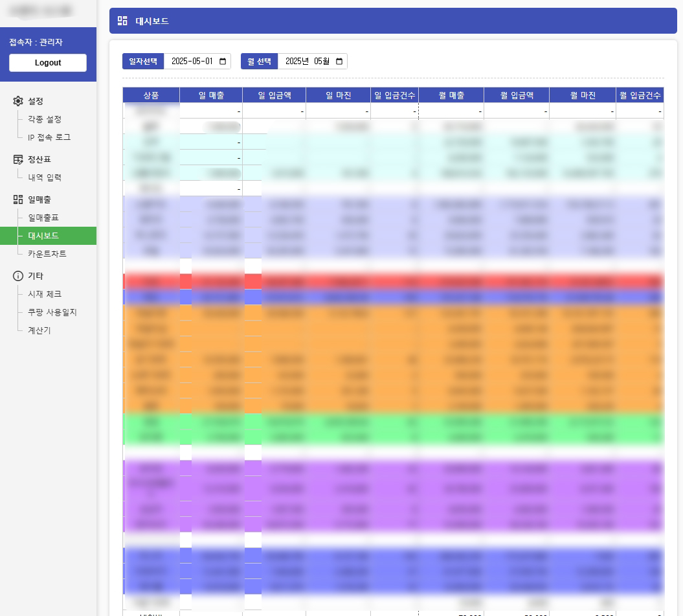Click the 2025년 05월 month input field

coord(307,62)
